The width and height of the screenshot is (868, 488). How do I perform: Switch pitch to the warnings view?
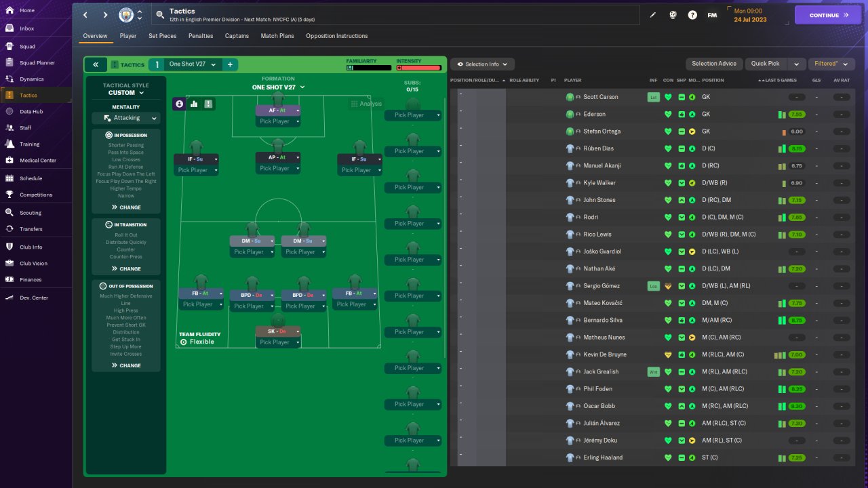point(208,104)
